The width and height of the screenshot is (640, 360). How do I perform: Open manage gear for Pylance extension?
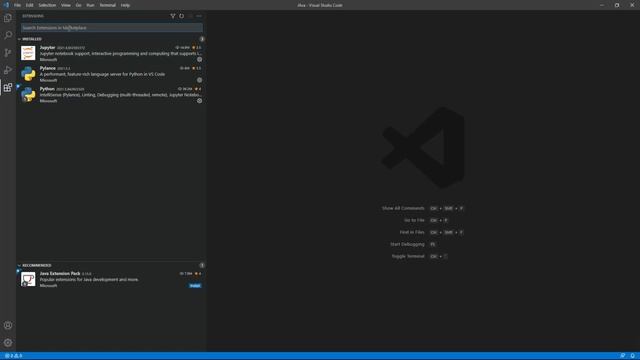[x=200, y=80]
